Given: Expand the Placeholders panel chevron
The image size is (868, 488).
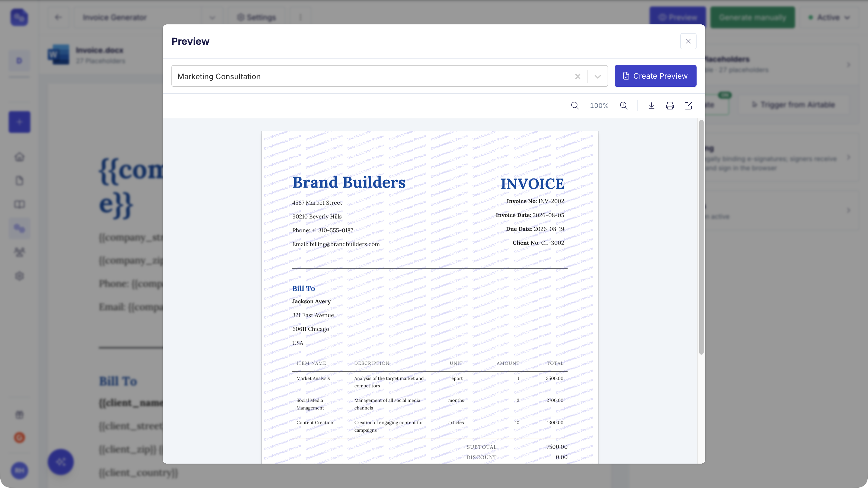Looking at the screenshot, I should coord(848,64).
